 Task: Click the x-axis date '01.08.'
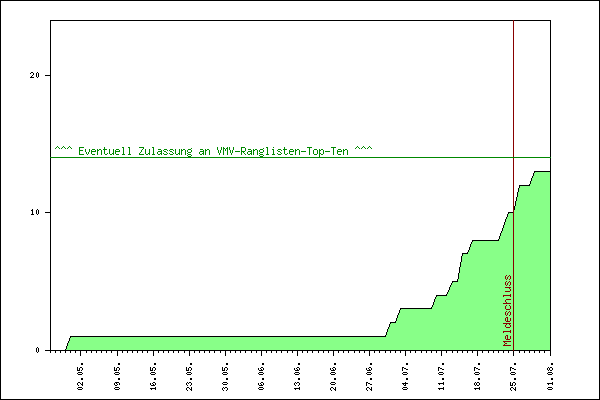(x=550, y=377)
